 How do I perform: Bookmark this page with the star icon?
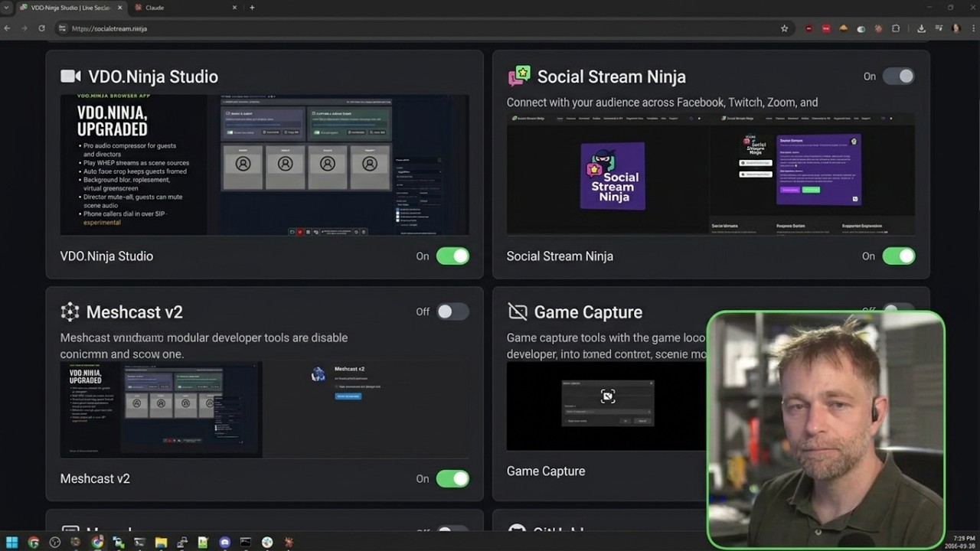[784, 28]
